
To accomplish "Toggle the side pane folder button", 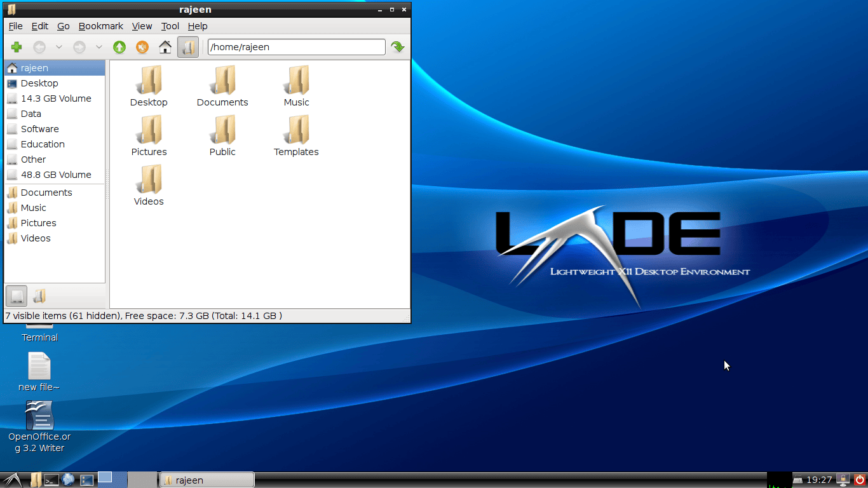I will coord(188,47).
